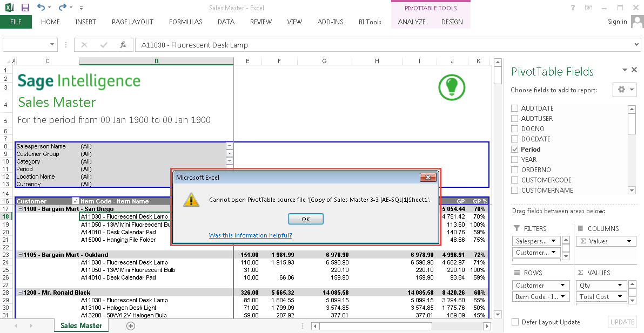The width and height of the screenshot is (644, 333).
Task: Check the YEAR field checkbox
Action: point(515,160)
